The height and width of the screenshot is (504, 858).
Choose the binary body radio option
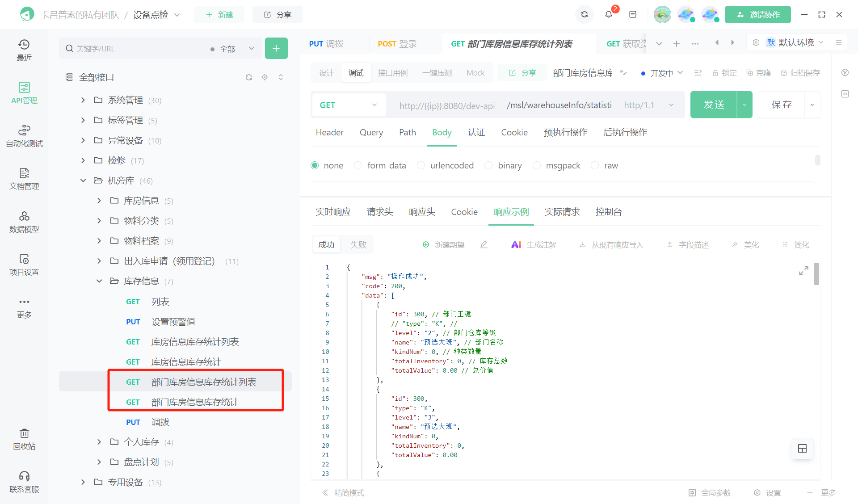(x=488, y=165)
